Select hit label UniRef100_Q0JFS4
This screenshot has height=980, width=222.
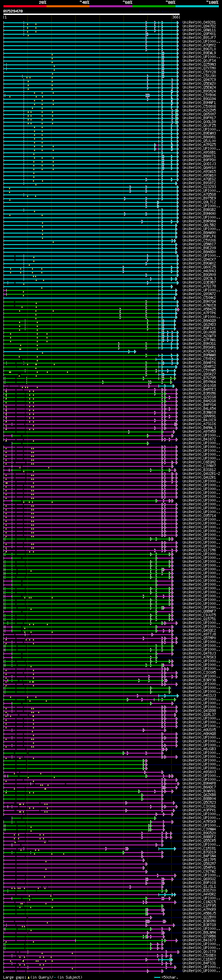tap(199, 60)
